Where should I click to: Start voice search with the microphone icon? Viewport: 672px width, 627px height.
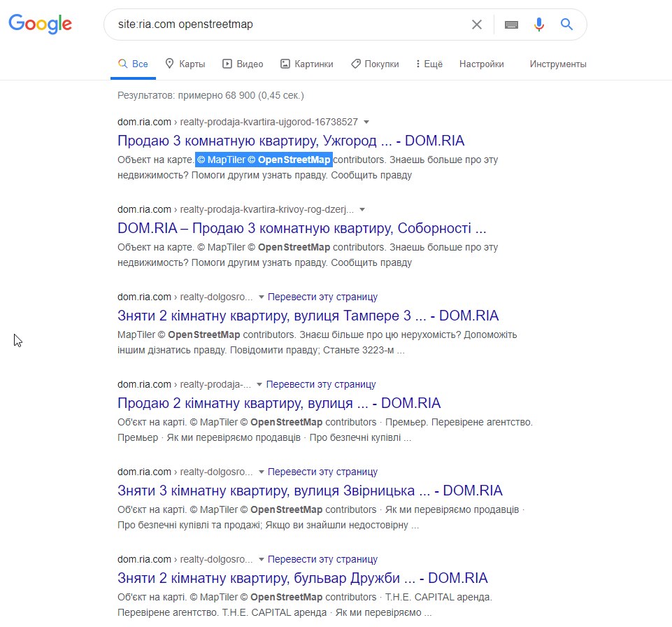(x=538, y=24)
